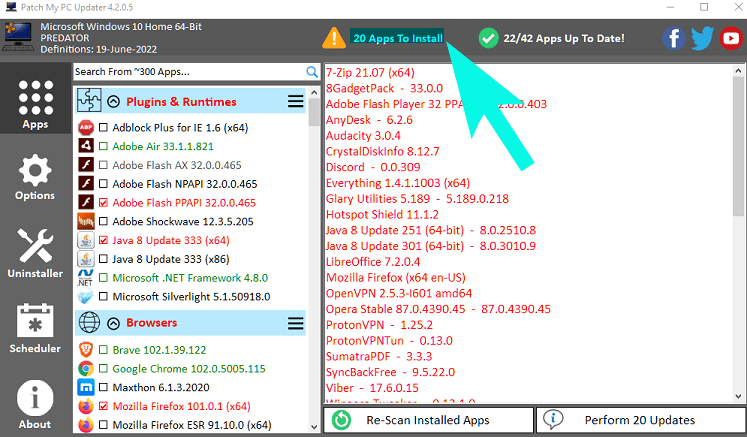Click the Google Chrome icon
The image size is (747, 437).
86,368
